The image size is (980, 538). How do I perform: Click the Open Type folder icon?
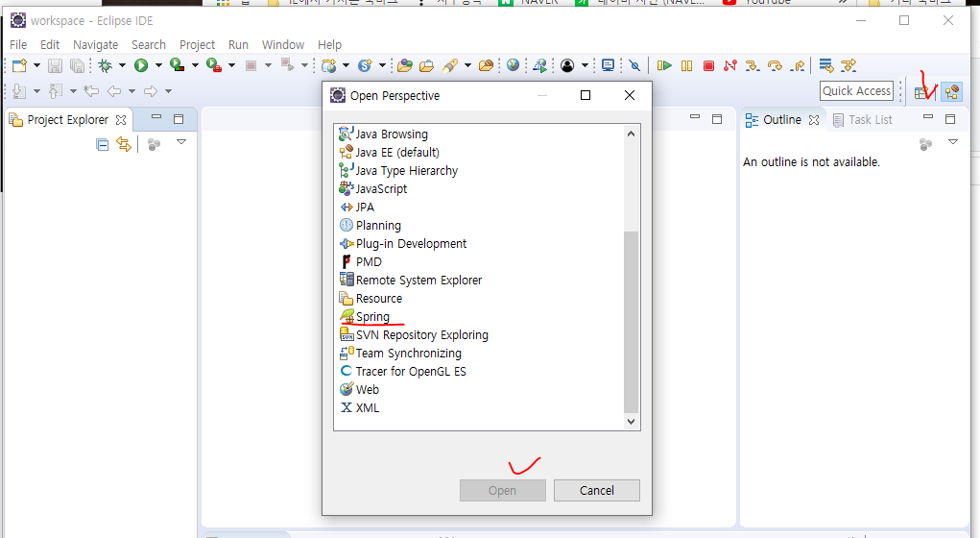point(405,65)
